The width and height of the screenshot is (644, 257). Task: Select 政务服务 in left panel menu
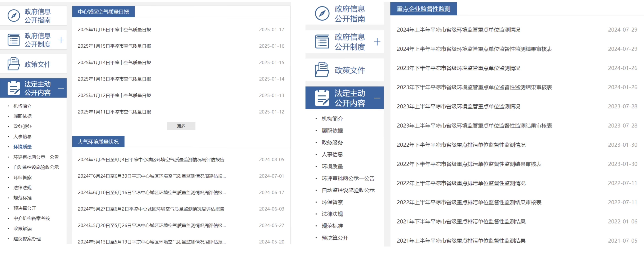click(22, 126)
